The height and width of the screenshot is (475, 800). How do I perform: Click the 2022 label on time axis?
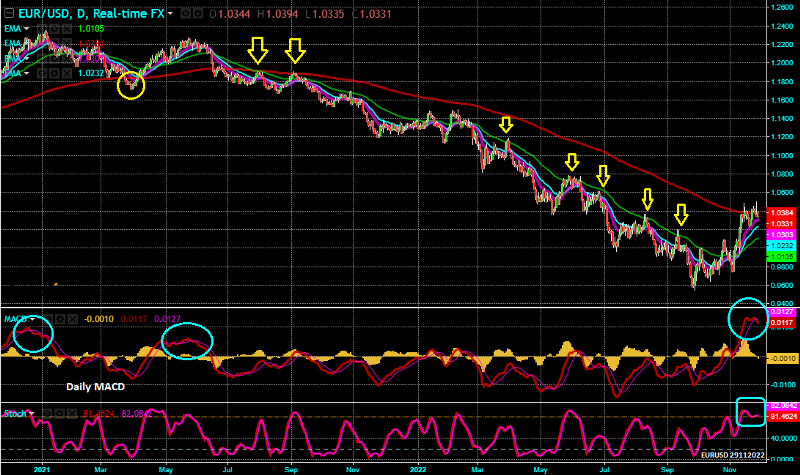coord(418,469)
